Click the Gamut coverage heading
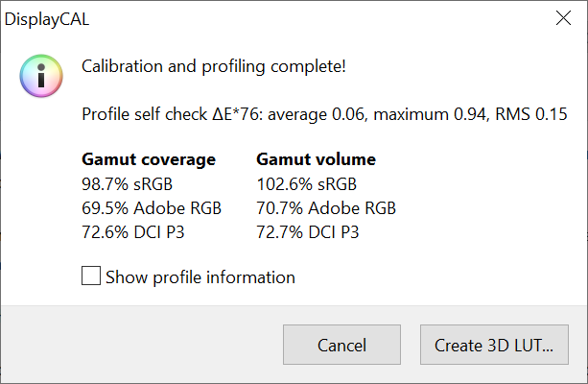The image size is (588, 384). (149, 159)
